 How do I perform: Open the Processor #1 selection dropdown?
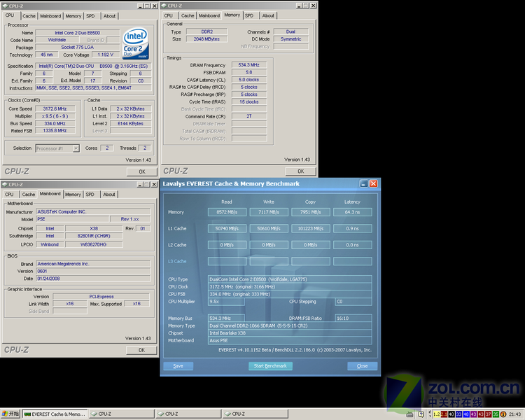pyautogui.click(x=76, y=148)
